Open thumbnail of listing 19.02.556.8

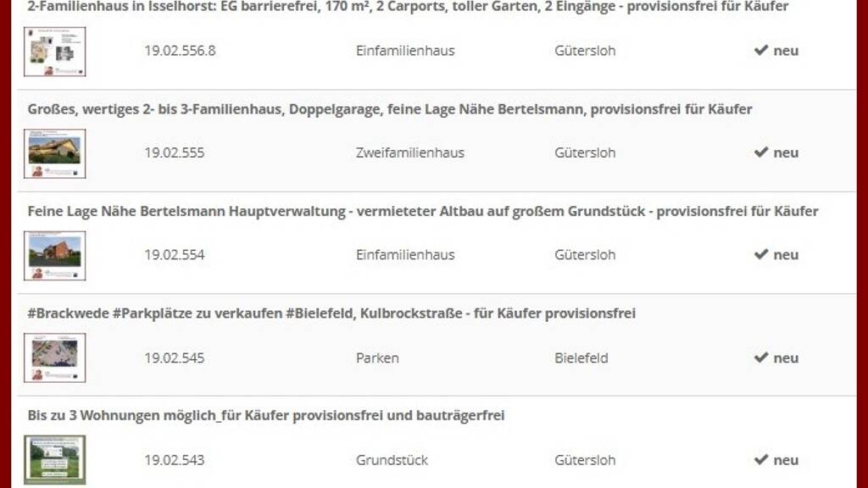pyautogui.click(x=54, y=52)
